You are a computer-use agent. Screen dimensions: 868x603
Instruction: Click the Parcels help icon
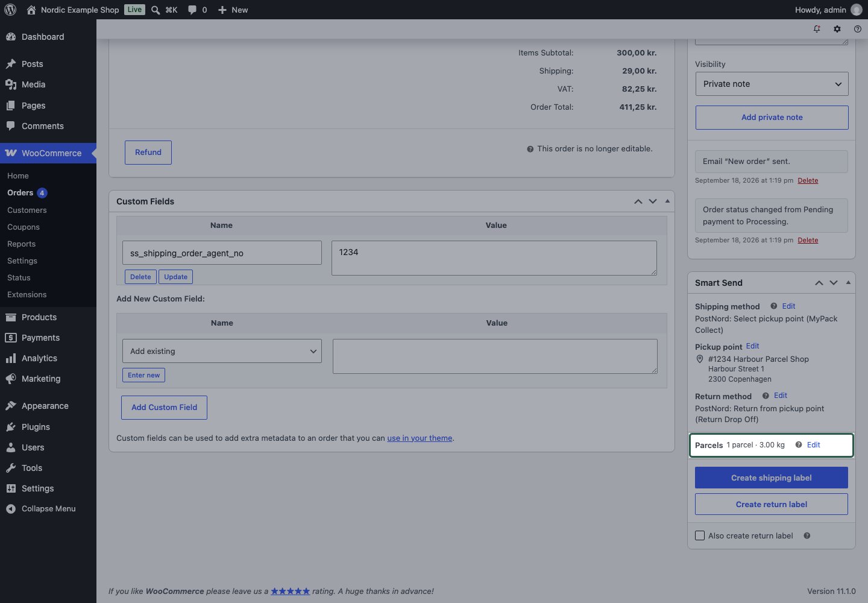click(799, 445)
